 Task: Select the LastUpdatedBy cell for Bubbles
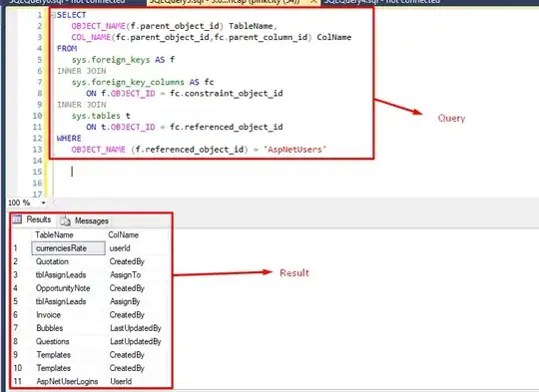[x=137, y=328]
